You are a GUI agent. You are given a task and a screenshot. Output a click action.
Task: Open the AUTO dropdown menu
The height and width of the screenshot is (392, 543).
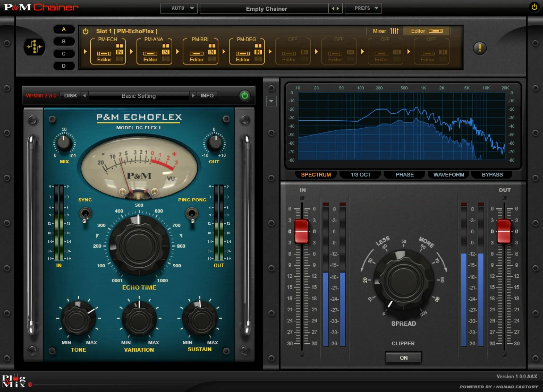pos(179,8)
